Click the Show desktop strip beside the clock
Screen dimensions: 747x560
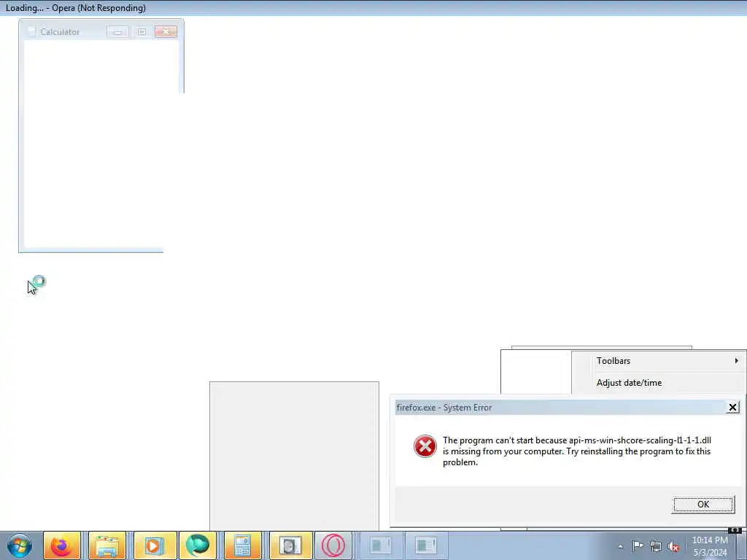click(742, 545)
